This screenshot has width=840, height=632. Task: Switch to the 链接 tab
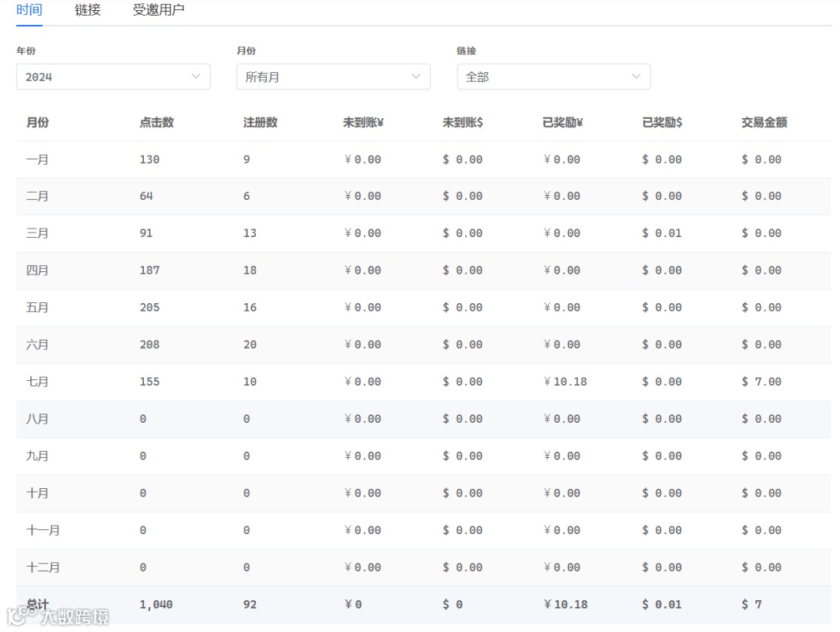pos(86,10)
